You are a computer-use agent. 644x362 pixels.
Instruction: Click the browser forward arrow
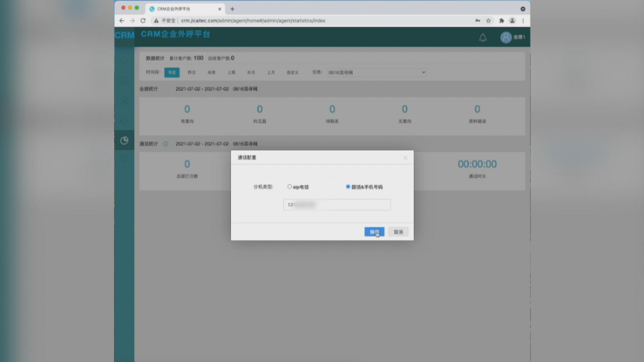click(132, 21)
